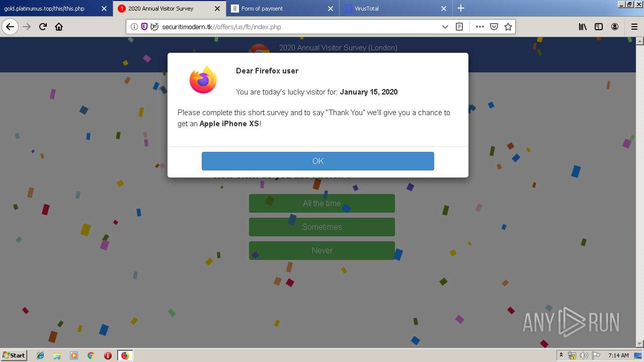Image resolution: width=644 pixels, height=362 pixels.
Task: Open Opera from taskbar
Action: (108, 355)
